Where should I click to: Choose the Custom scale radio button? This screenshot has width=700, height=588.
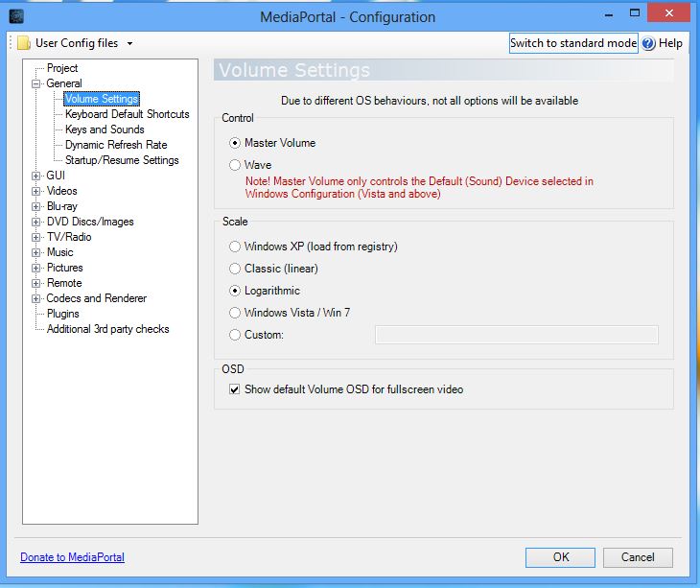pos(235,335)
